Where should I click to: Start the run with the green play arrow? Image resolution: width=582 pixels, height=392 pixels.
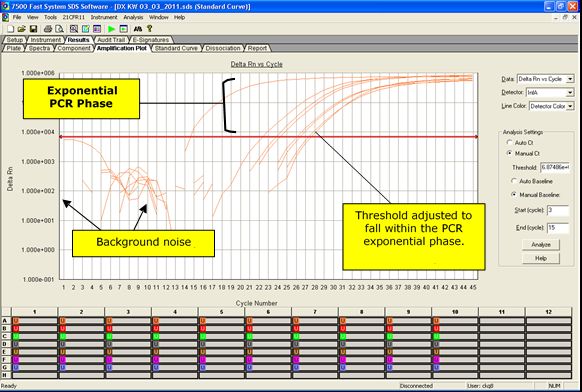[x=111, y=29]
